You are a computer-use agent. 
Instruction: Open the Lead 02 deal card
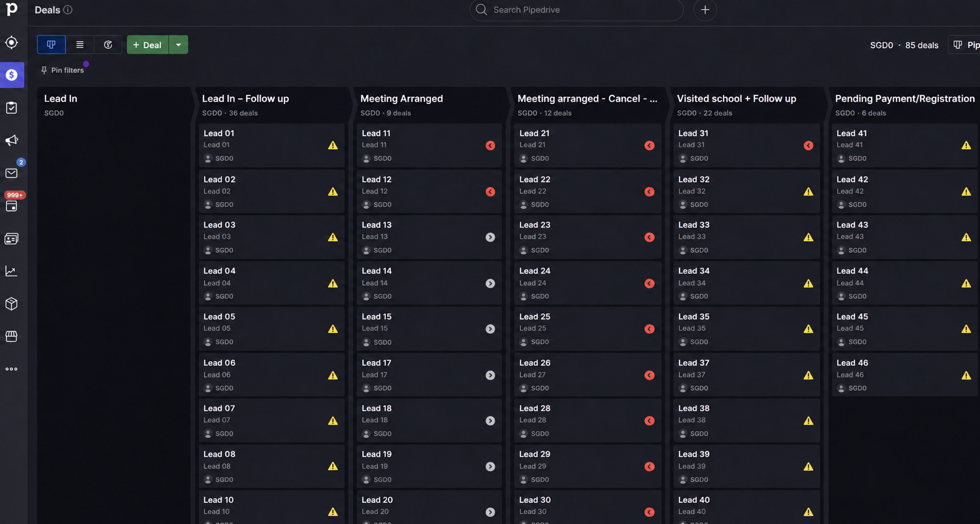pyautogui.click(x=272, y=191)
